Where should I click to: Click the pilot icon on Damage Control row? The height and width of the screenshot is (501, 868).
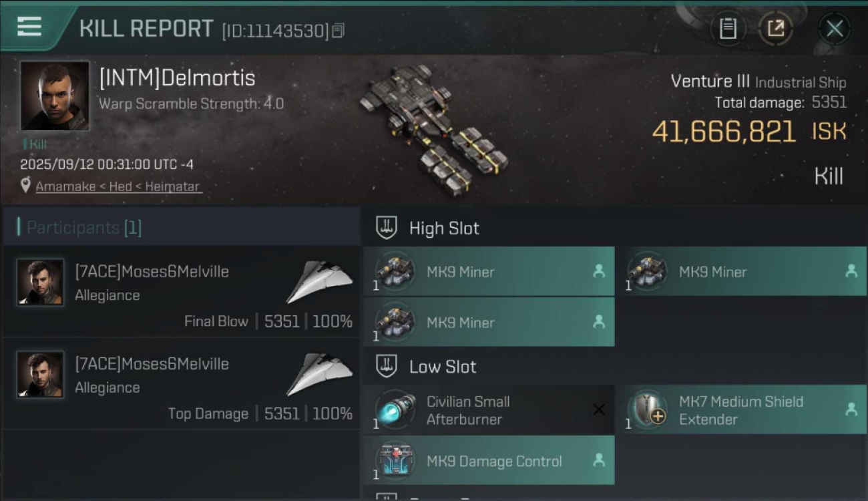click(x=599, y=460)
